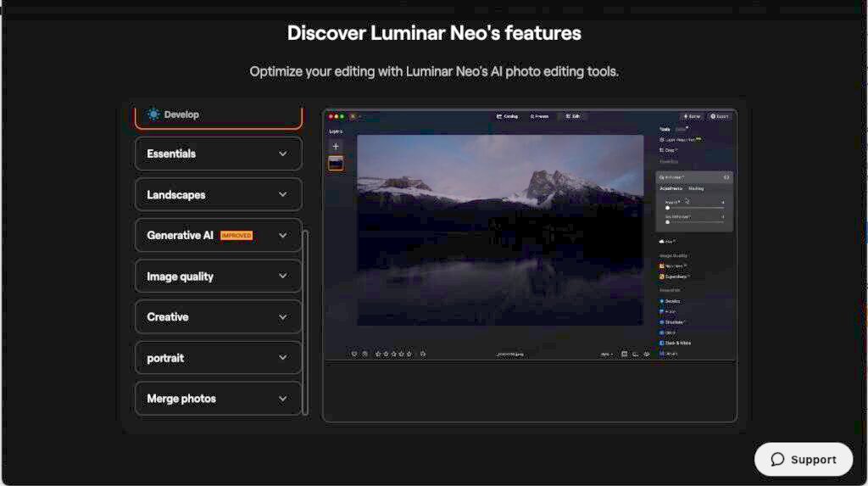Select the layer thumbnail in Layers panel
The height and width of the screenshot is (486, 868).
coord(336,163)
